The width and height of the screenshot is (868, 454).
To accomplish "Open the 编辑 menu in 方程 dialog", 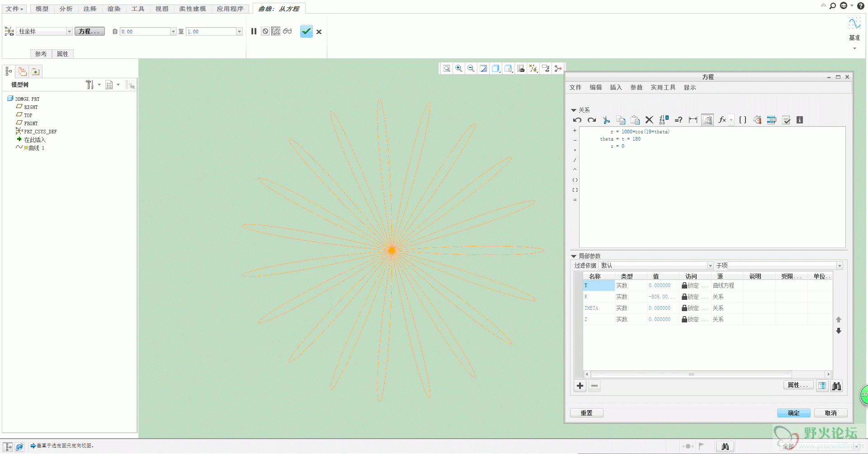I will [x=596, y=88].
